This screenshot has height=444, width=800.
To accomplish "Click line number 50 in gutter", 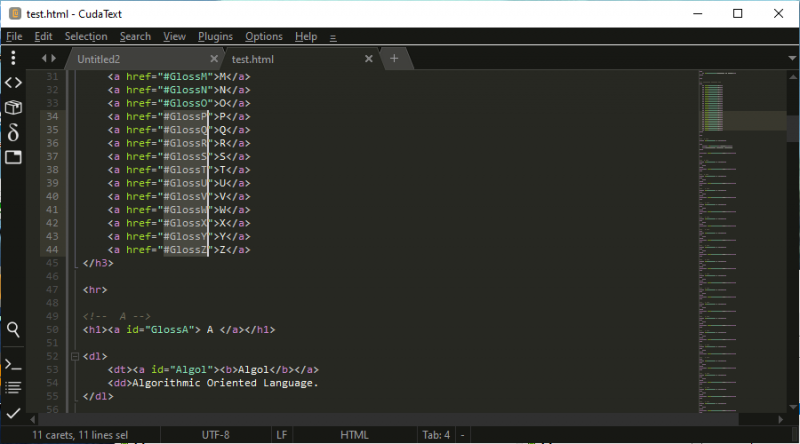I will [x=52, y=330].
